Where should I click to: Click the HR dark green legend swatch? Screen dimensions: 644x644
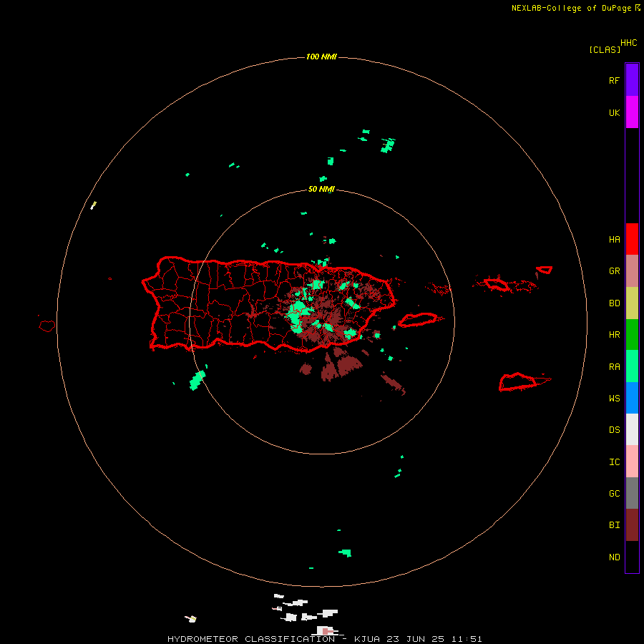[632, 334]
